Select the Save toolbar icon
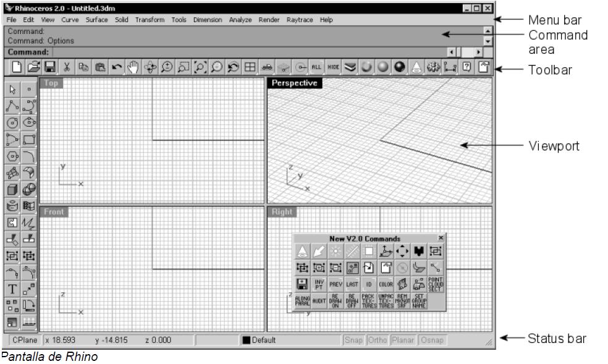The image size is (608, 364). pyautogui.click(x=50, y=68)
